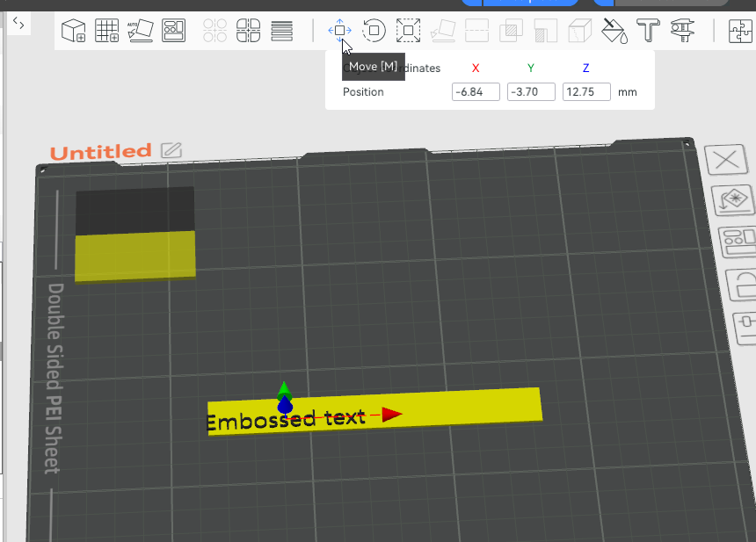
Task: Click the mm unit label
Action: pyautogui.click(x=628, y=92)
